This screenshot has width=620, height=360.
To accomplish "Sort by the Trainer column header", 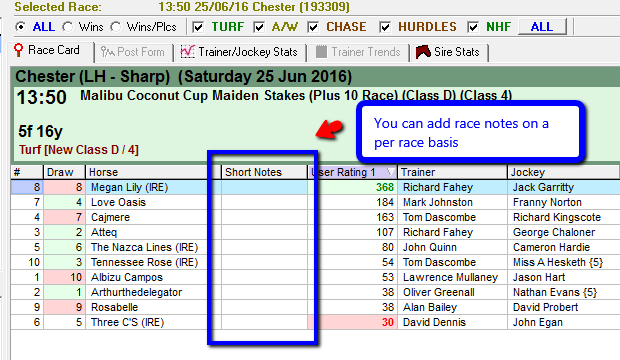I will pos(452,172).
